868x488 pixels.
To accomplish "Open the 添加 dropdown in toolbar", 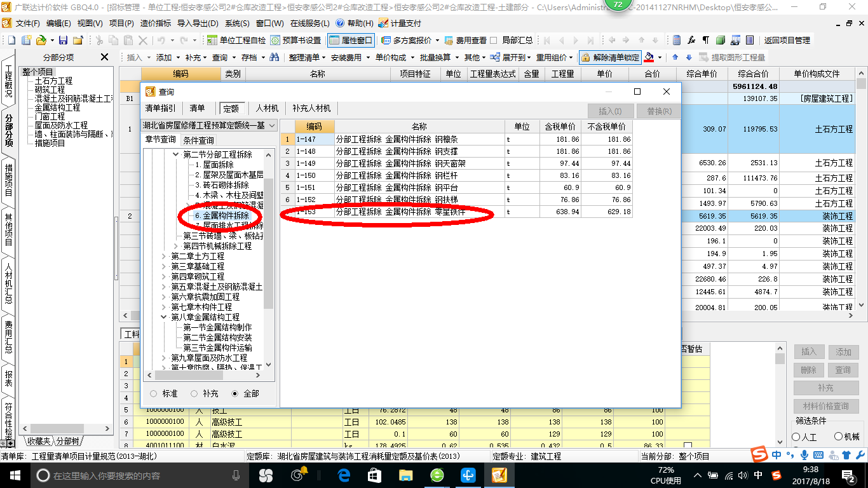I will tap(167, 57).
